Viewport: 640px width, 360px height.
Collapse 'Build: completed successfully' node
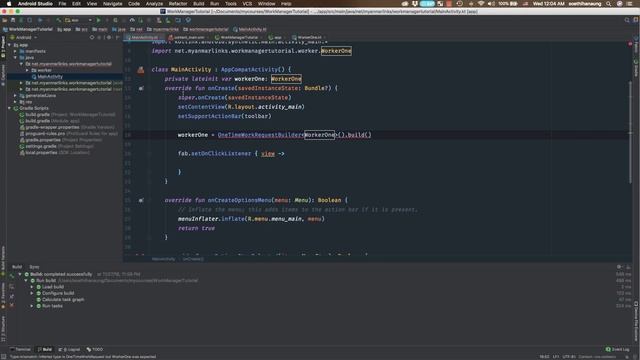(20, 274)
